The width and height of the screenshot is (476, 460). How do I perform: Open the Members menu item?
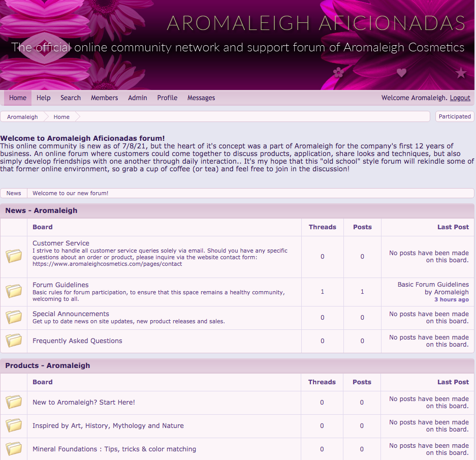[x=105, y=98]
